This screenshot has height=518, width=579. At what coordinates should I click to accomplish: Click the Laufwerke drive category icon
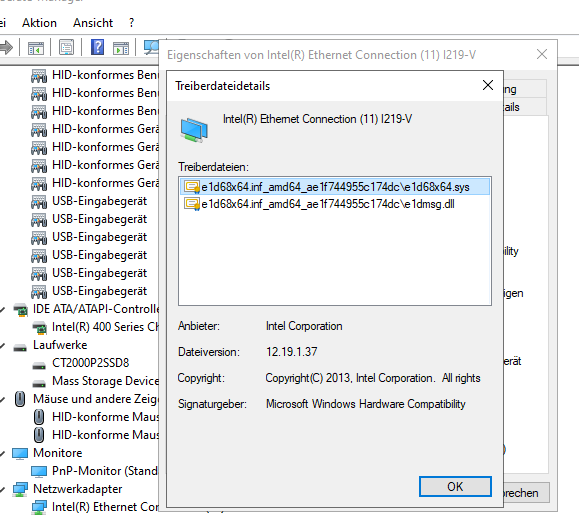20,347
